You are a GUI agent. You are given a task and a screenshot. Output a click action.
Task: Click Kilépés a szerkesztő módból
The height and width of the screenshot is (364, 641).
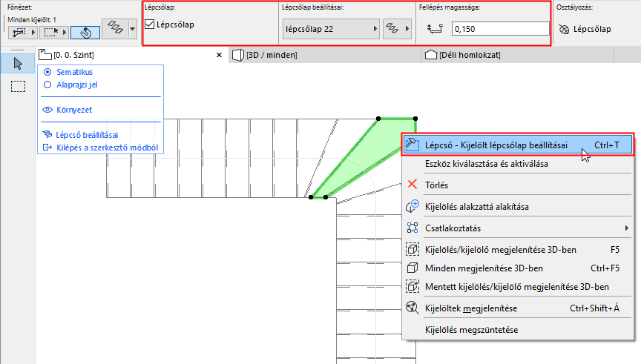tap(107, 148)
